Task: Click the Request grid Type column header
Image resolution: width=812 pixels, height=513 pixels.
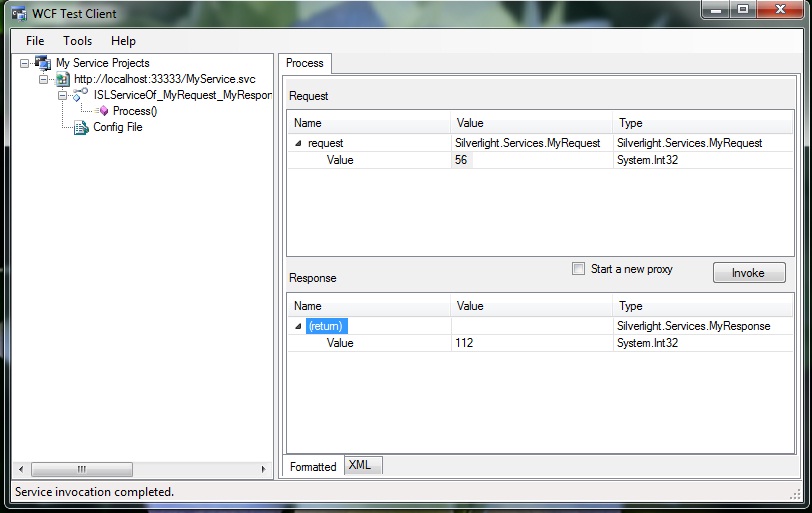Action: [703, 123]
